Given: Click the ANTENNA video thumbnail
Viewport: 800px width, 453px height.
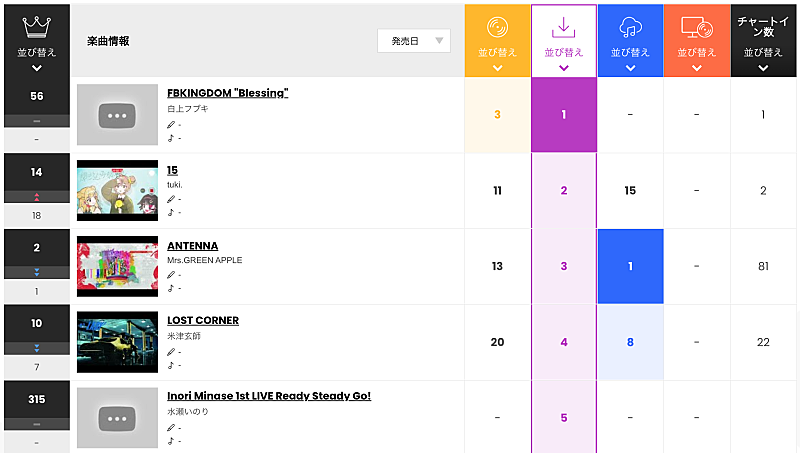Looking at the screenshot, I should pos(118,266).
